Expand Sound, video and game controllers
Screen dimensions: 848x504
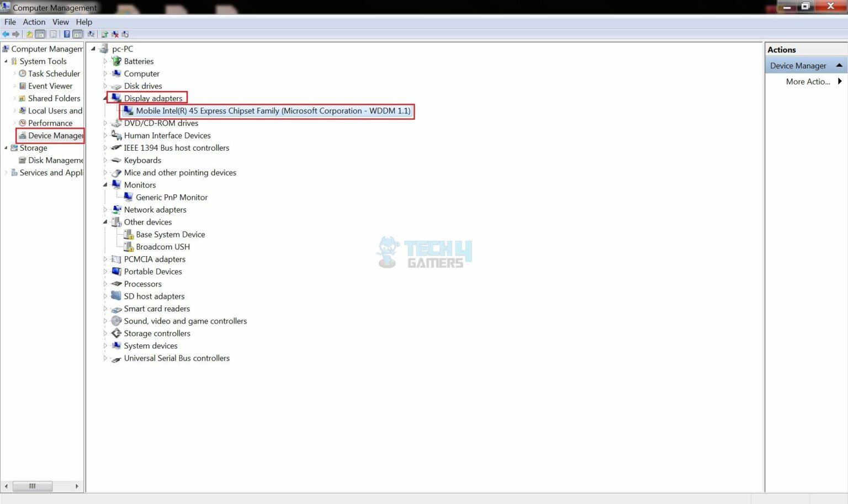coord(105,321)
